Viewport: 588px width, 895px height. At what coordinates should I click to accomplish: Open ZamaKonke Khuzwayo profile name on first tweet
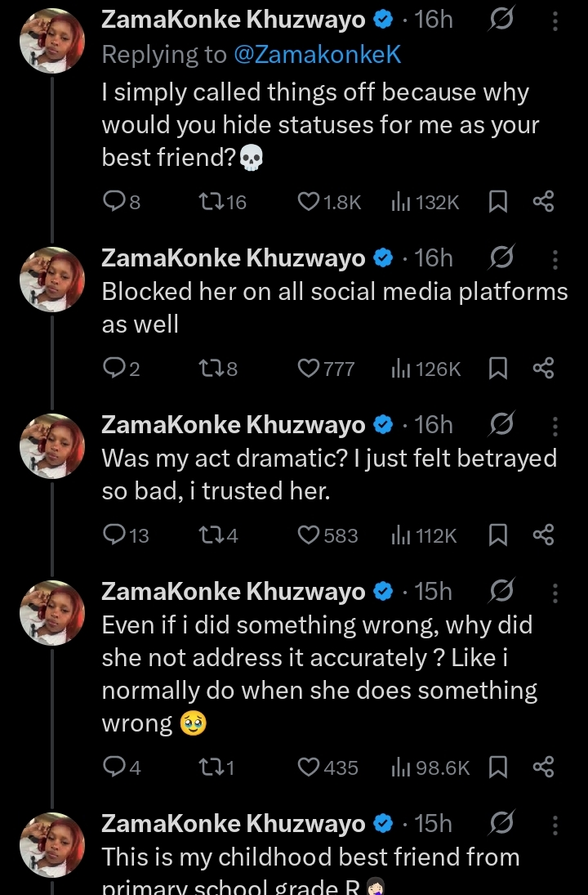point(233,21)
